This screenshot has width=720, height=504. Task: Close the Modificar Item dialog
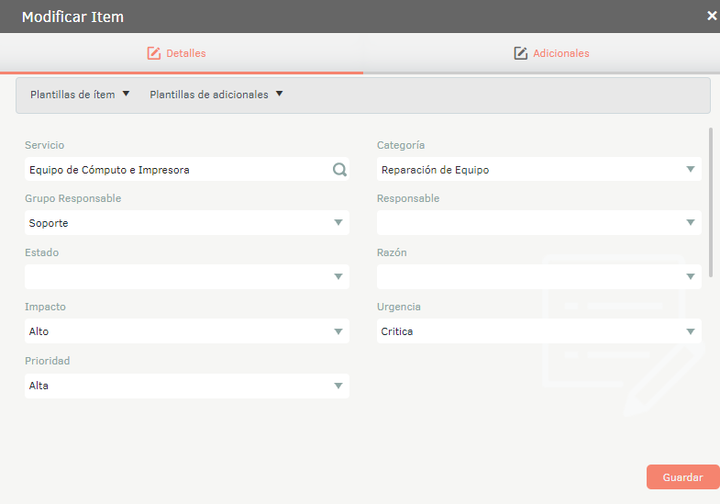point(712,16)
